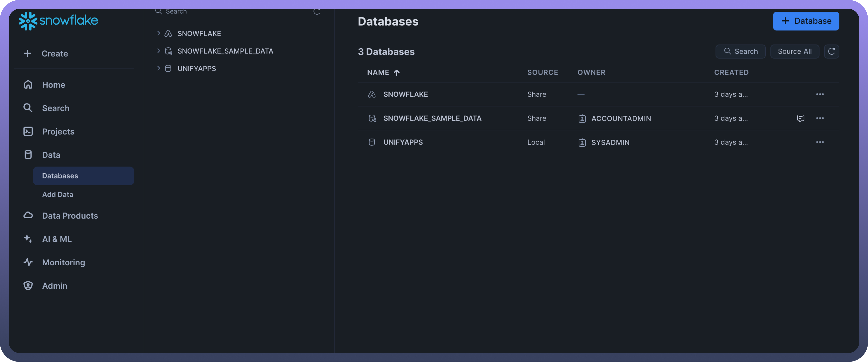Refresh the databases list
The width and height of the screenshot is (868, 362).
coord(831,51)
